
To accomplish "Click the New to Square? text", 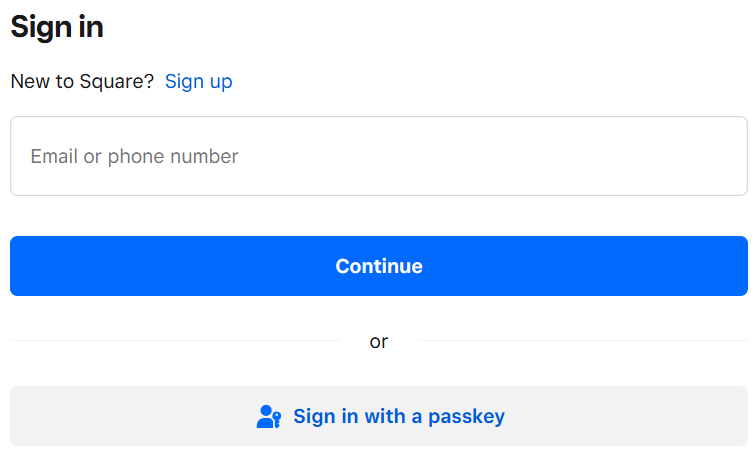I will coord(82,81).
